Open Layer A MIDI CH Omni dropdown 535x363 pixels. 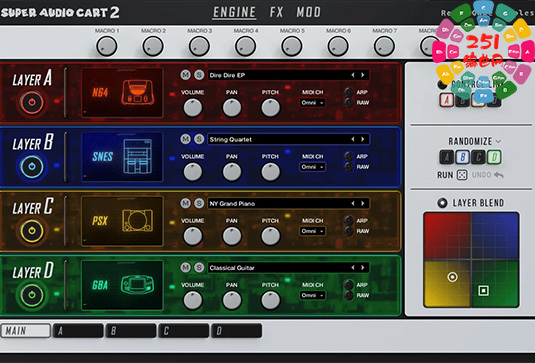[x=312, y=103]
